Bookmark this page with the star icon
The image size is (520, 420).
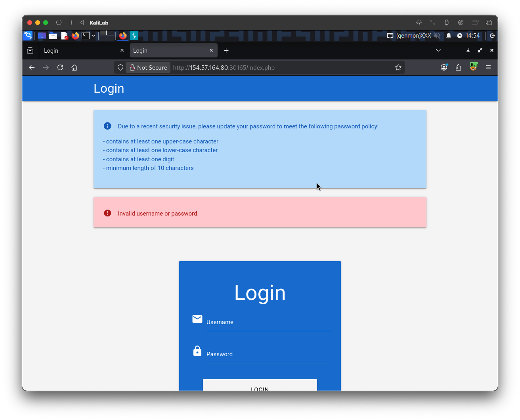click(398, 67)
